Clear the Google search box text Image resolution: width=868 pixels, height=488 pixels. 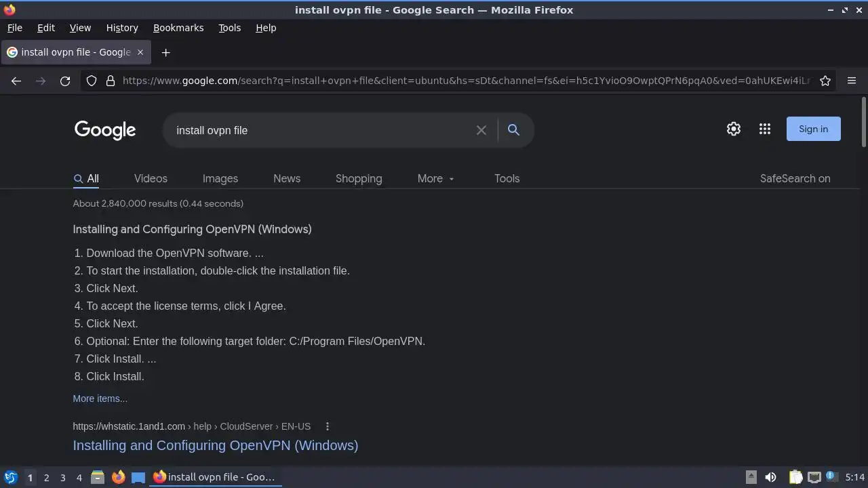tap(481, 130)
